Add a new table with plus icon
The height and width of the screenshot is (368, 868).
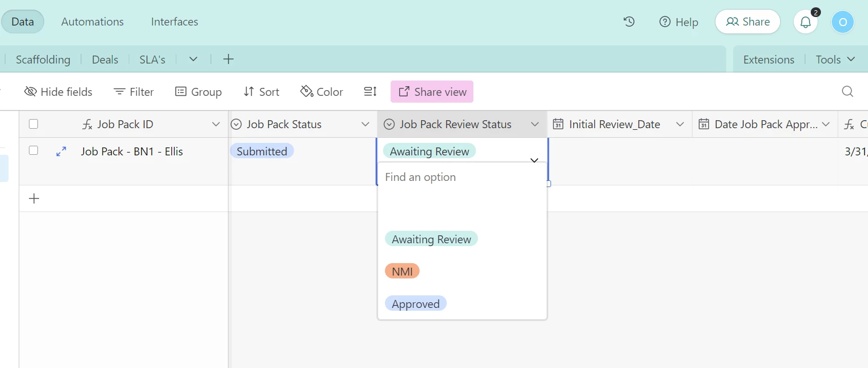(x=228, y=60)
